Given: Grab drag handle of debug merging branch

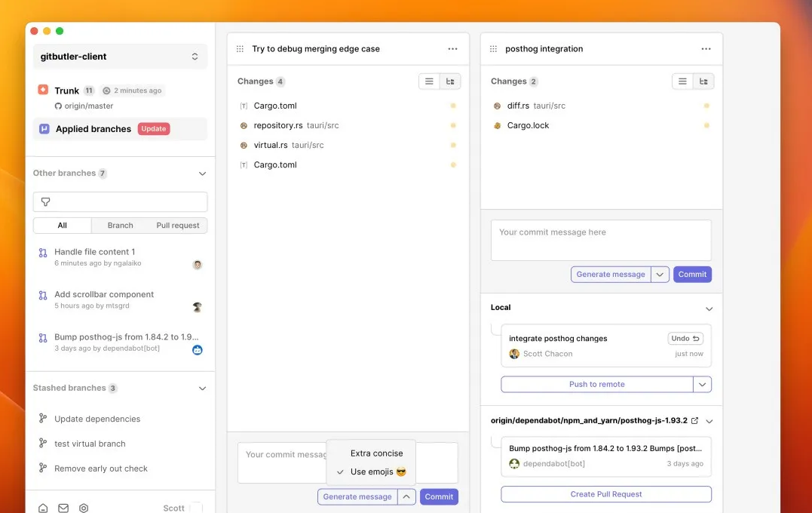Looking at the screenshot, I should [240, 49].
